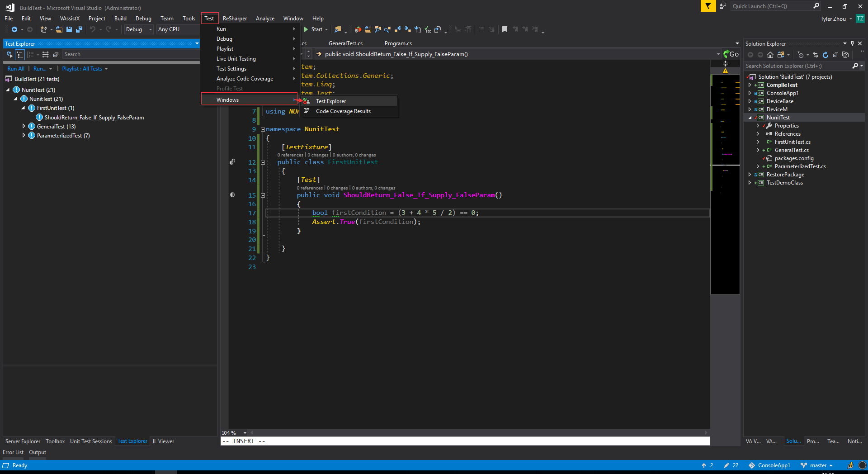Expand the CompileTest project node
868x474 pixels.
(x=750, y=85)
